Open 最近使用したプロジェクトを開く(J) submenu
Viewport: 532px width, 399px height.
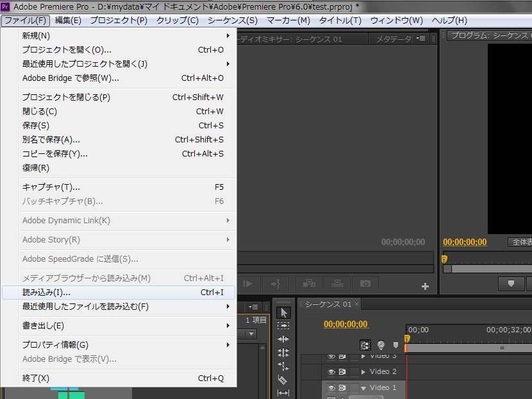pos(119,64)
